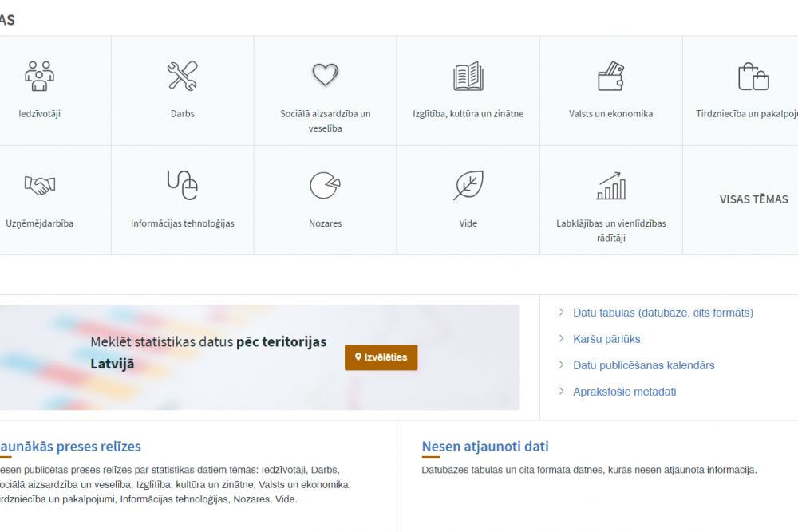This screenshot has height=532, width=798.
Task: Click the blurred territory search banner image
Action: pos(259,357)
